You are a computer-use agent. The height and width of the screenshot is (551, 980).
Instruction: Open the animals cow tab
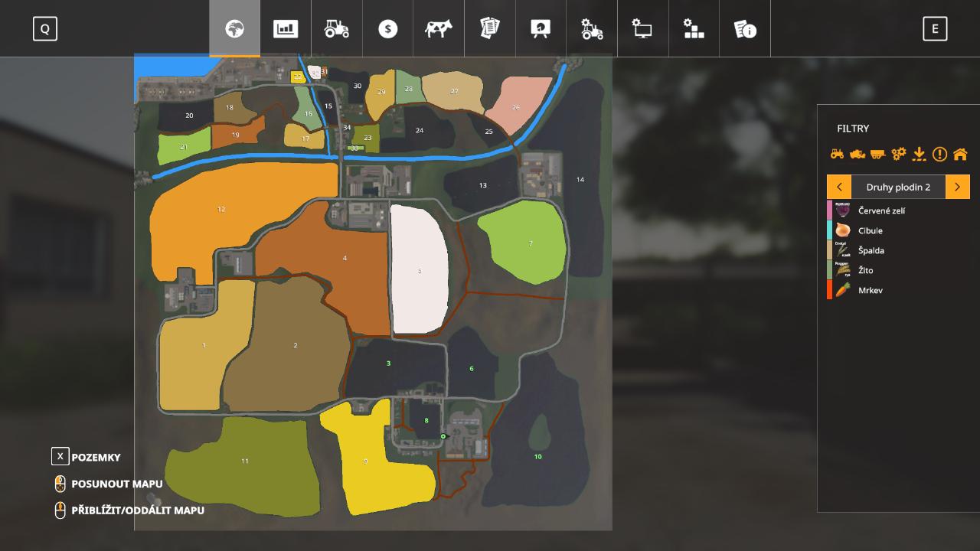(x=439, y=29)
